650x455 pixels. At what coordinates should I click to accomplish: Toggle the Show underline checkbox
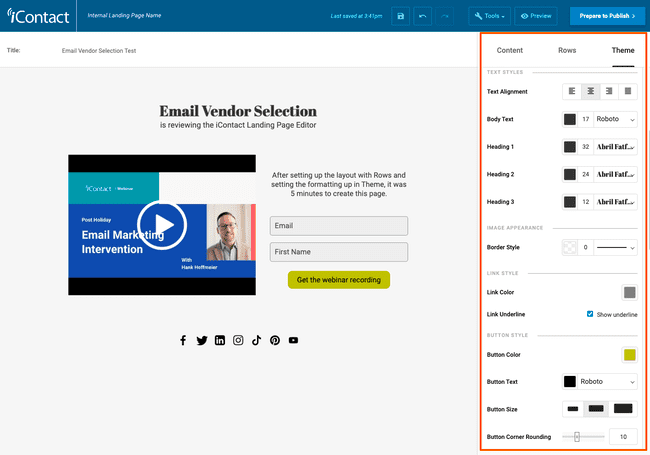[x=590, y=314]
